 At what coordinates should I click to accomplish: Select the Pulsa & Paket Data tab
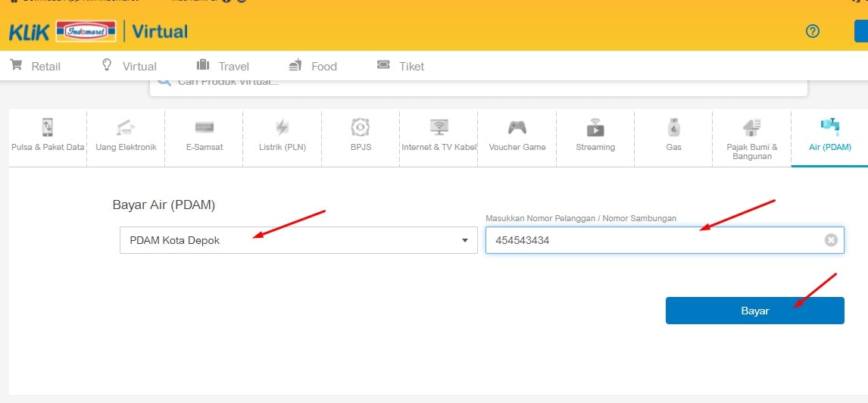tap(48, 139)
